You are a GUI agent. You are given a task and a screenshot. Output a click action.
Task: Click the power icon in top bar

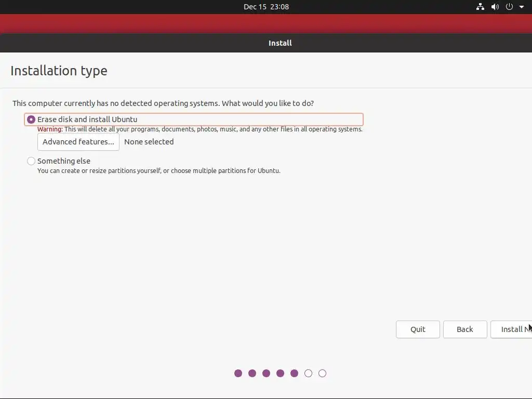[x=509, y=7]
